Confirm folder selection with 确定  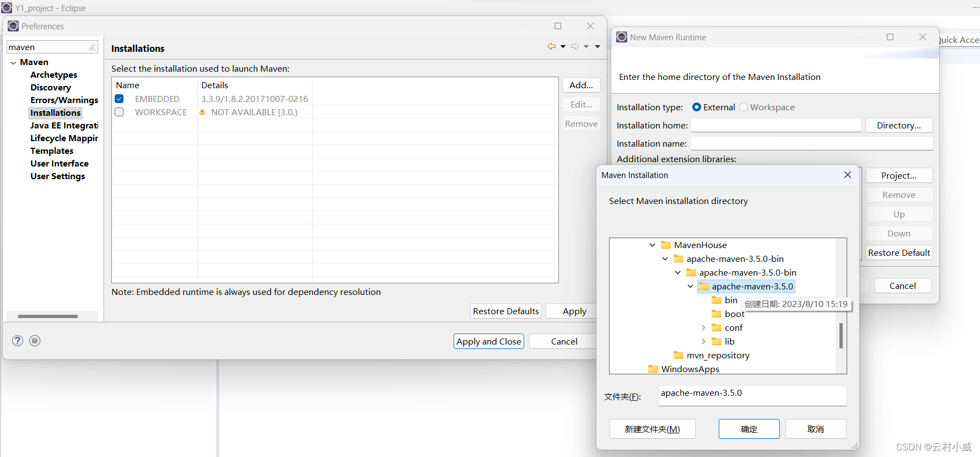[749, 429]
